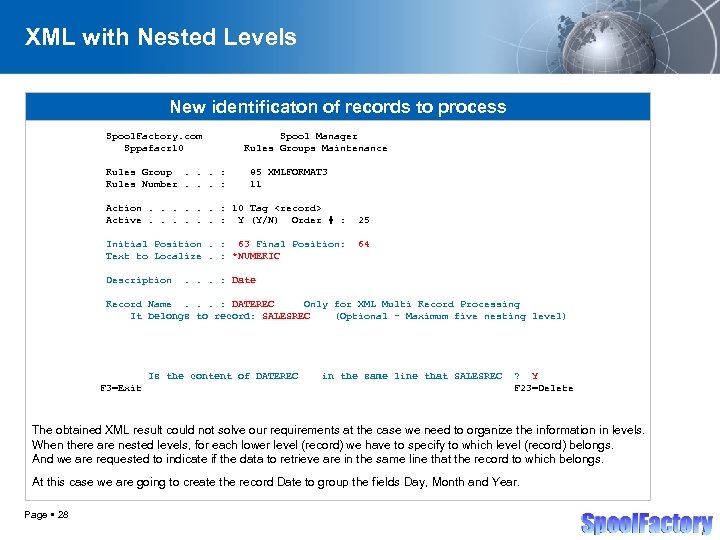This screenshot has height=540, width=720.
Task: Click the 'XML with Nested Levels' title
Action: pyautogui.click(x=161, y=37)
